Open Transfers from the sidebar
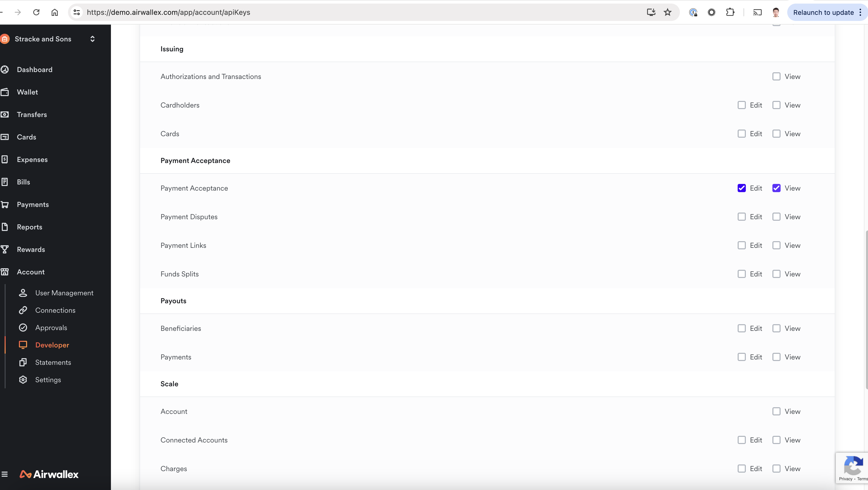This screenshot has height=490, width=868. (x=32, y=114)
